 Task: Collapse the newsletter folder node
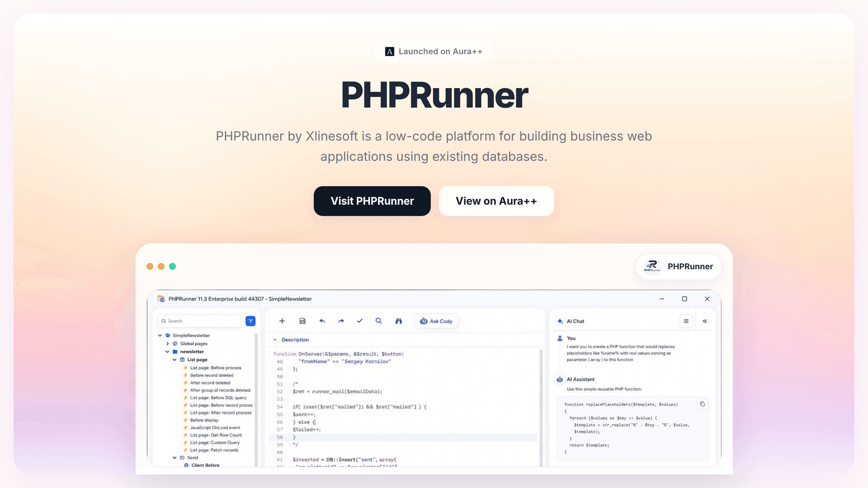(167, 352)
